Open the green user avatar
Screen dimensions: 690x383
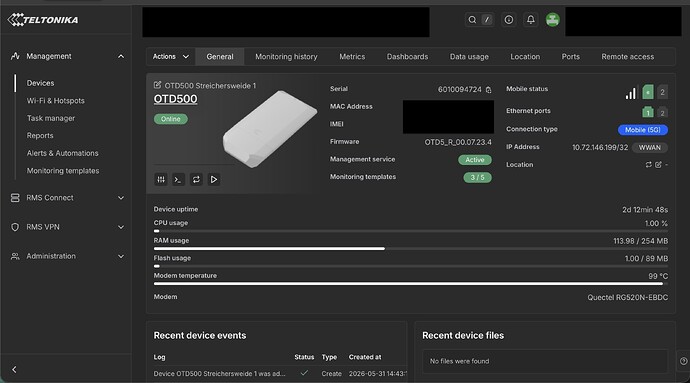click(x=553, y=20)
